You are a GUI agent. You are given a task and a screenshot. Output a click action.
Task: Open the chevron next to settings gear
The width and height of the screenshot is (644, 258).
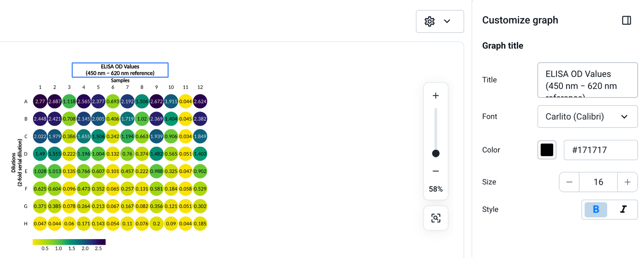(447, 21)
